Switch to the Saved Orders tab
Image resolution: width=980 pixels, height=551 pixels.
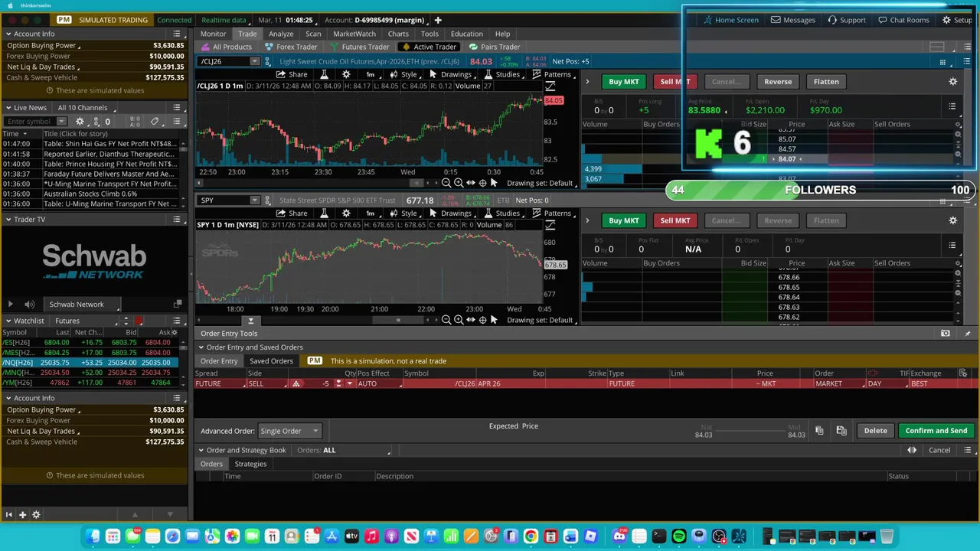(271, 361)
